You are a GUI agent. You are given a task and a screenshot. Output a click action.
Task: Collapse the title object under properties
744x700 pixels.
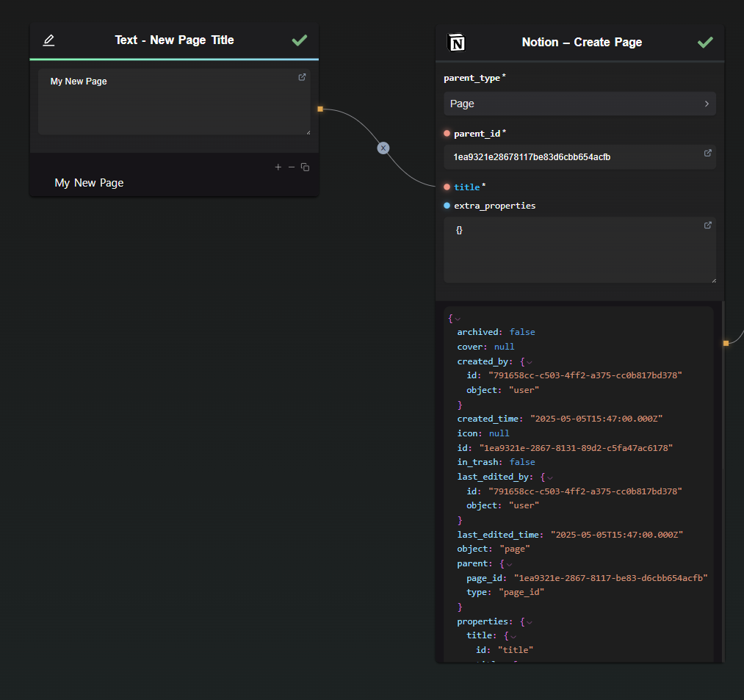coord(513,636)
